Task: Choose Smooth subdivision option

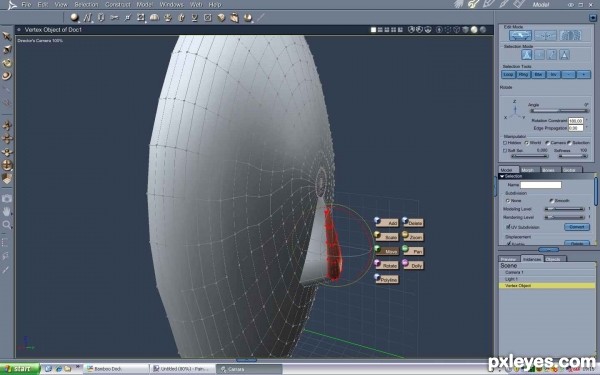Action: (551, 201)
